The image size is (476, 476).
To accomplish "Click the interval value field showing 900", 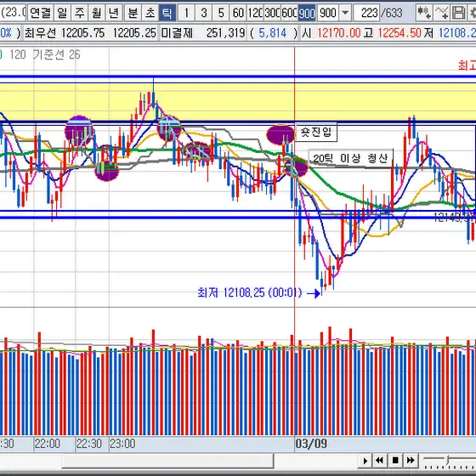I will 328,13.
